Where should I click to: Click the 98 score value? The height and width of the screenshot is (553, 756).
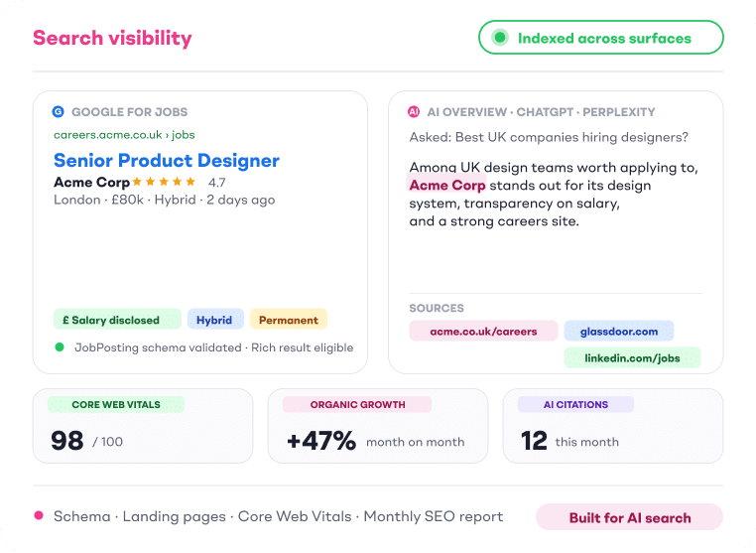click(67, 441)
